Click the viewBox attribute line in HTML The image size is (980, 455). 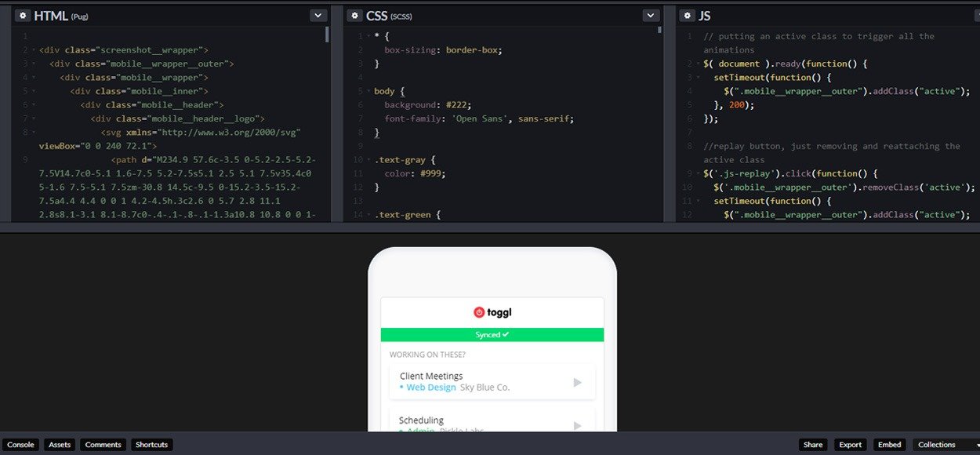coord(98,146)
